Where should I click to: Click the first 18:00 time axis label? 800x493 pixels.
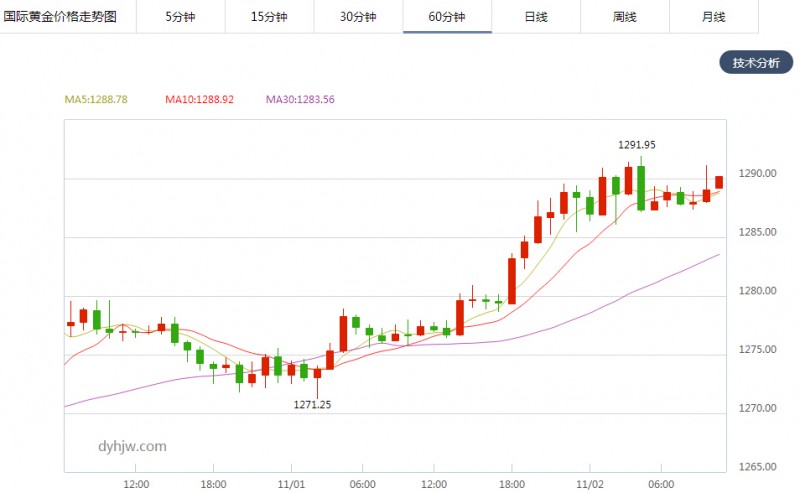pos(213,484)
